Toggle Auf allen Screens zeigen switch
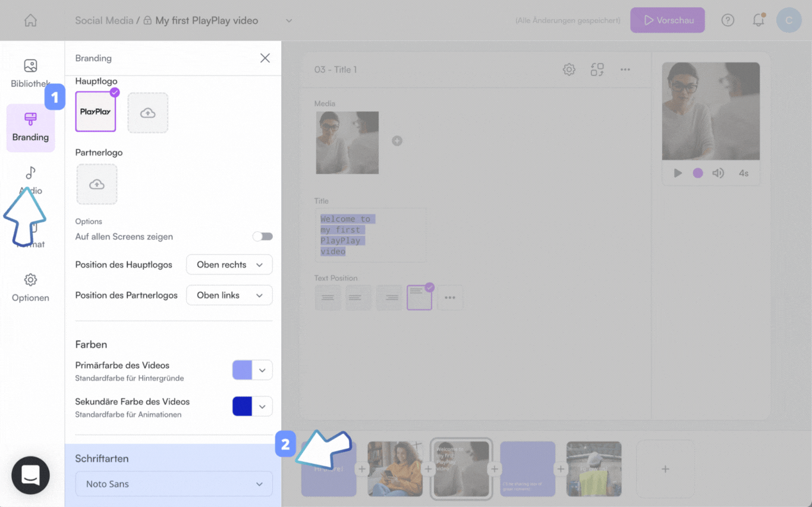 (262, 237)
